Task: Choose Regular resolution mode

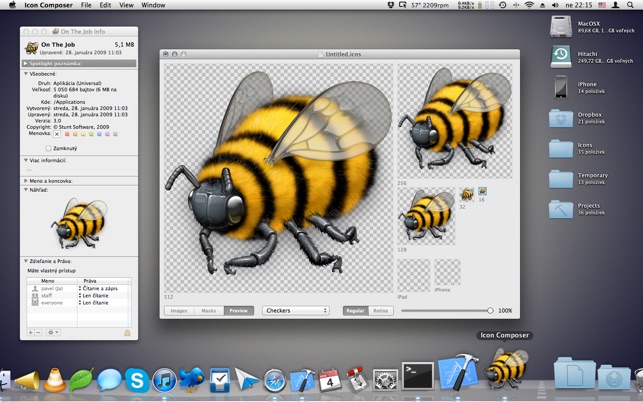Action: [x=356, y=311]
